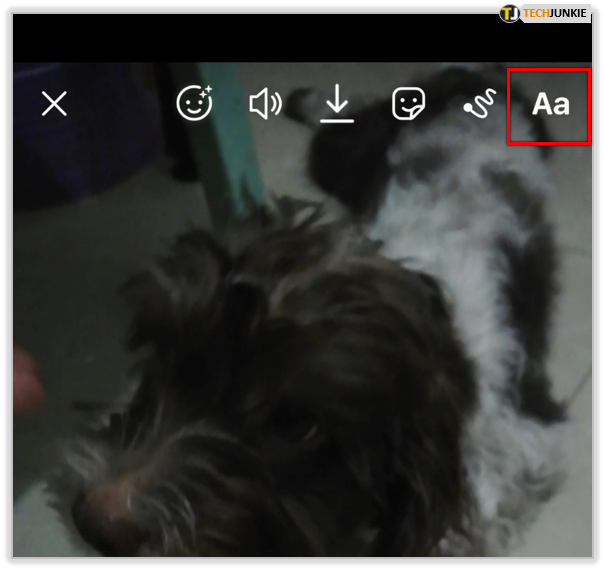Save the story using the download arrow
Image resolution: width=605 pixels, height=570 pixels.
[x=337, y=103]
